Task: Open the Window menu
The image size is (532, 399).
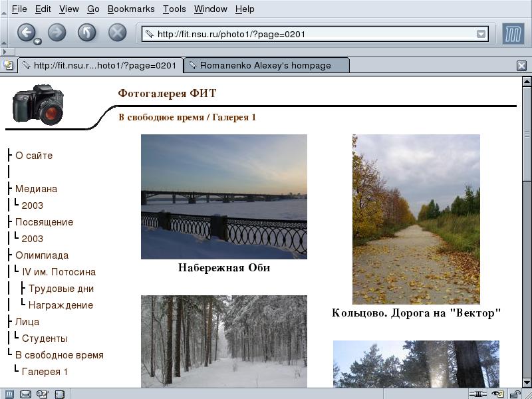Action: pyautogui.click(x=211, y=9)
